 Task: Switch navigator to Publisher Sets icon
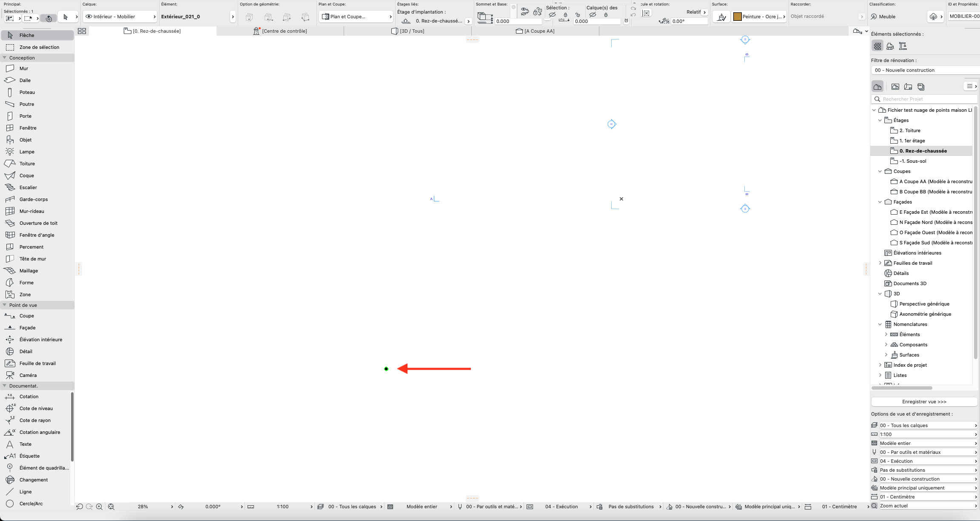[921, 87]
